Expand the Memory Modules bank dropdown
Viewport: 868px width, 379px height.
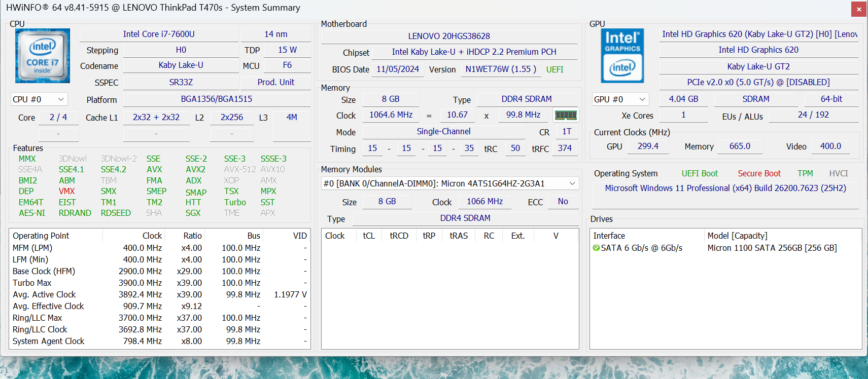coord(450,183)
